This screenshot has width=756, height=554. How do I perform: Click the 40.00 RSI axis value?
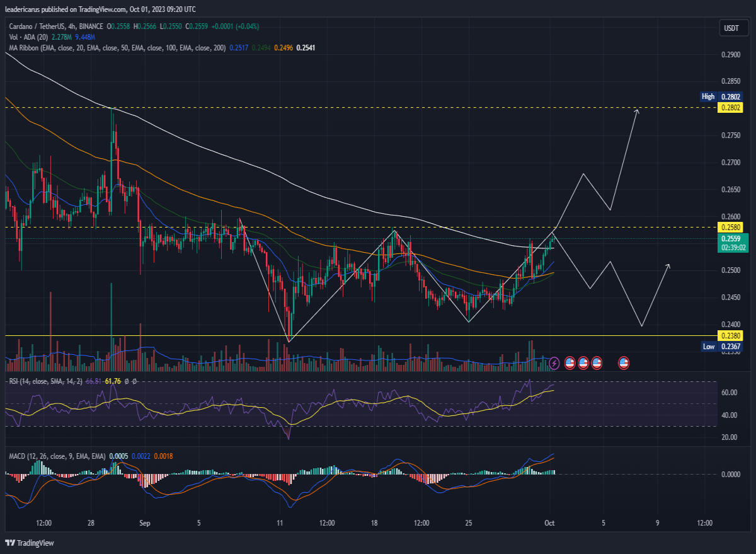point(730,415)
